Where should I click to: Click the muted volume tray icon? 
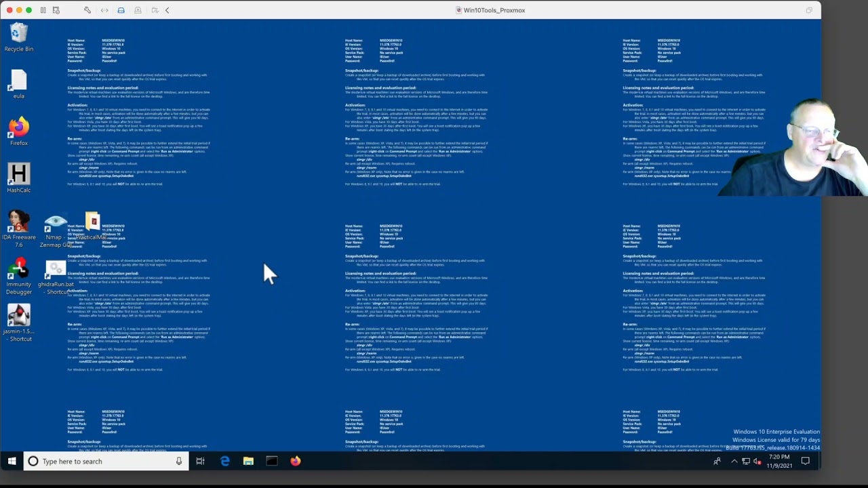757,462
